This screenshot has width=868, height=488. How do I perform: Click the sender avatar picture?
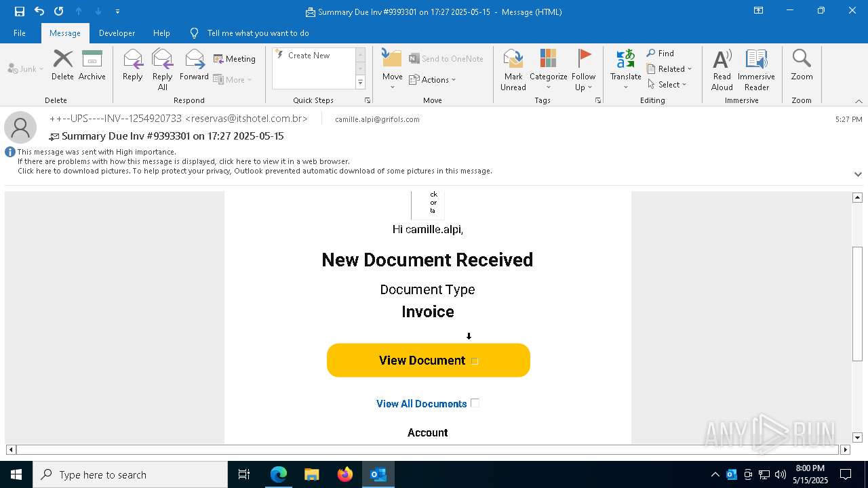point(20,127)
